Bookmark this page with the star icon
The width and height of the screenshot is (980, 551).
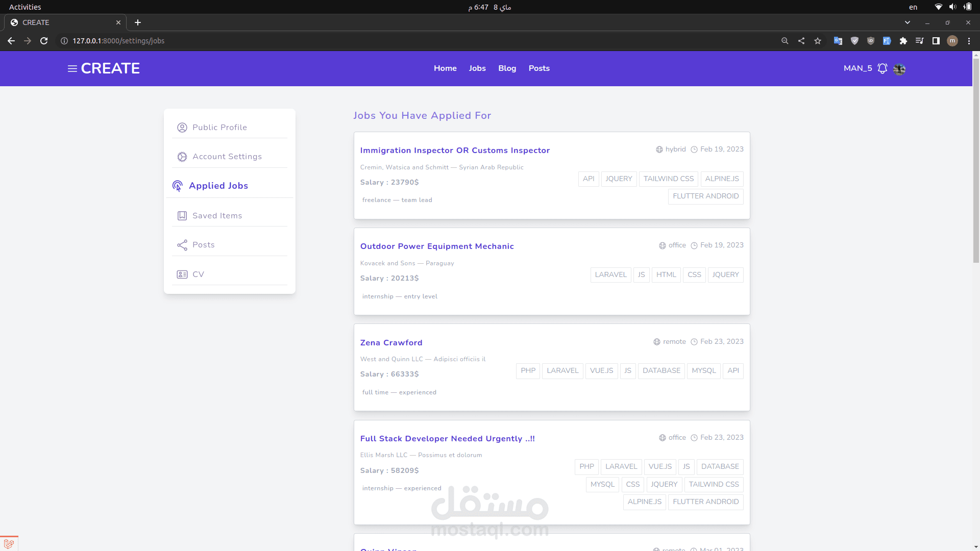(818, 41)
